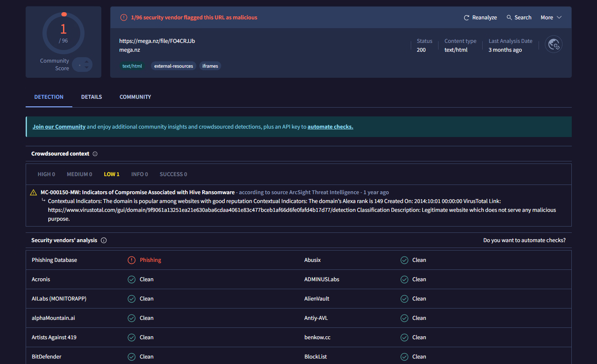Viewport: 597px width, 364px height.
Task: Click the clean checkmark icon for Artists Against 419
Action: coord(132,338)
